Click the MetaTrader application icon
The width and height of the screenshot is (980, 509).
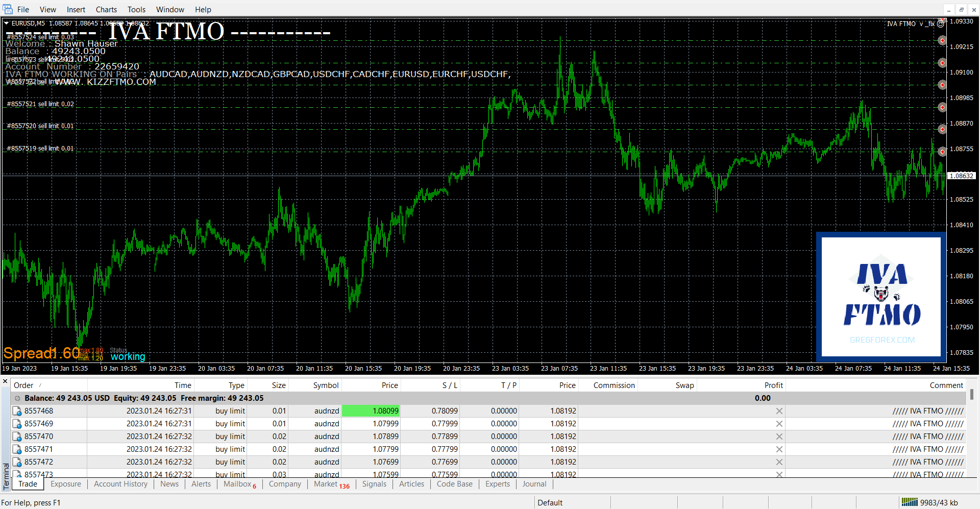(x=8, y=9)
